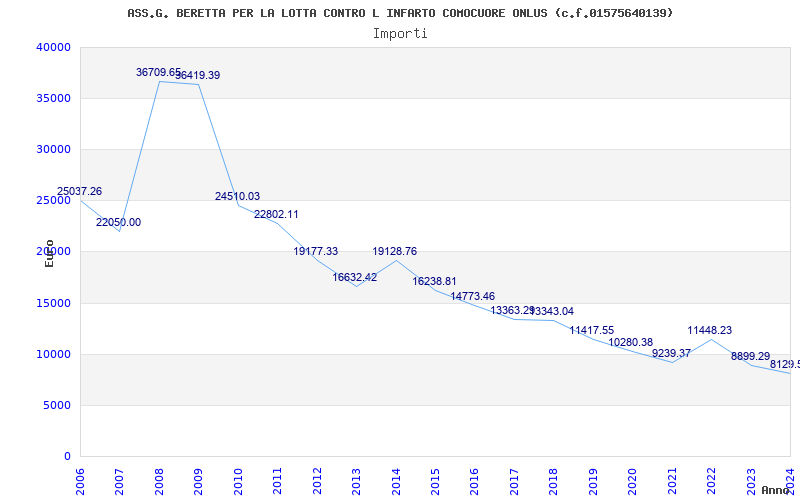Click the 35000 y-axis tick label
Image resolution: width=800 pixels, height=500 pixels.
[x=53, y=98]
